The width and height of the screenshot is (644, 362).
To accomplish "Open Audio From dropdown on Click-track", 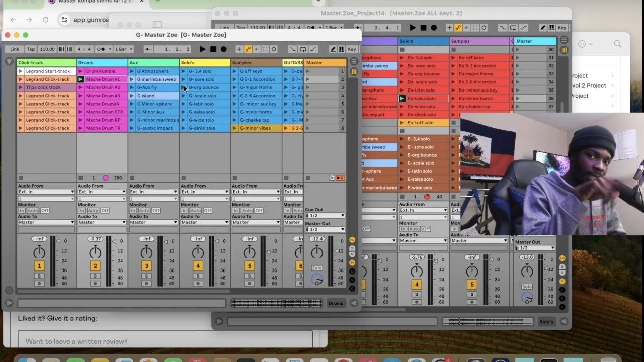I will [46, 192].
